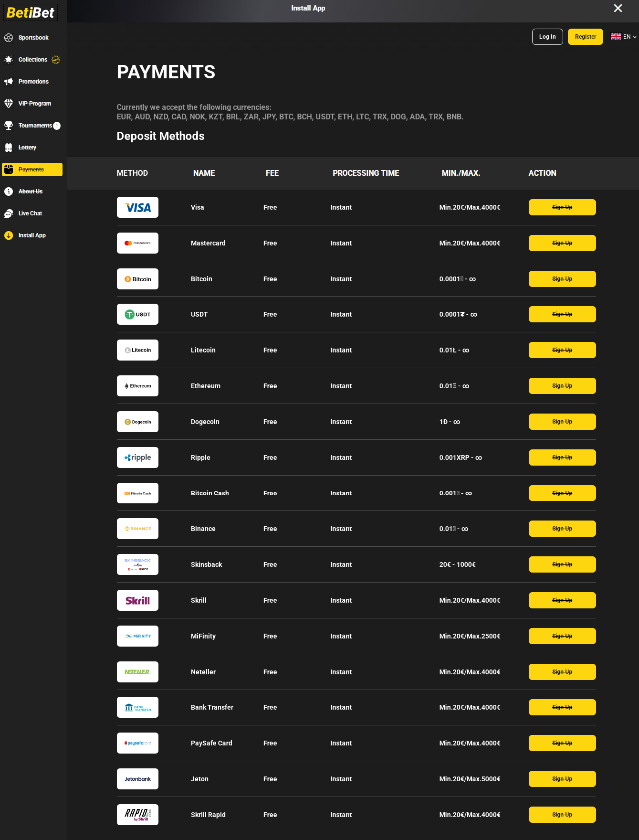Click the Rapid by Skrill logo
This screenshot has height=840, width=639.
click(x=137, y=815)
